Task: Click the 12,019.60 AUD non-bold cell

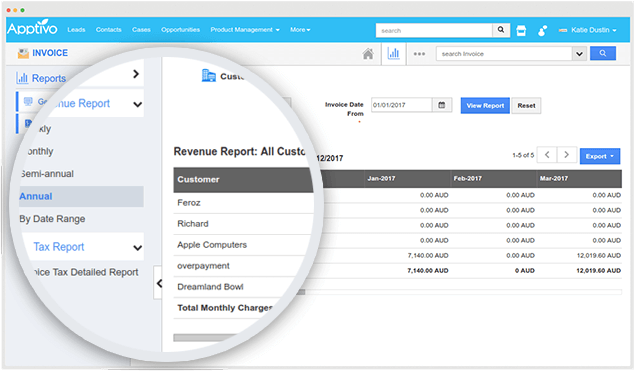Action: [599, 256]
